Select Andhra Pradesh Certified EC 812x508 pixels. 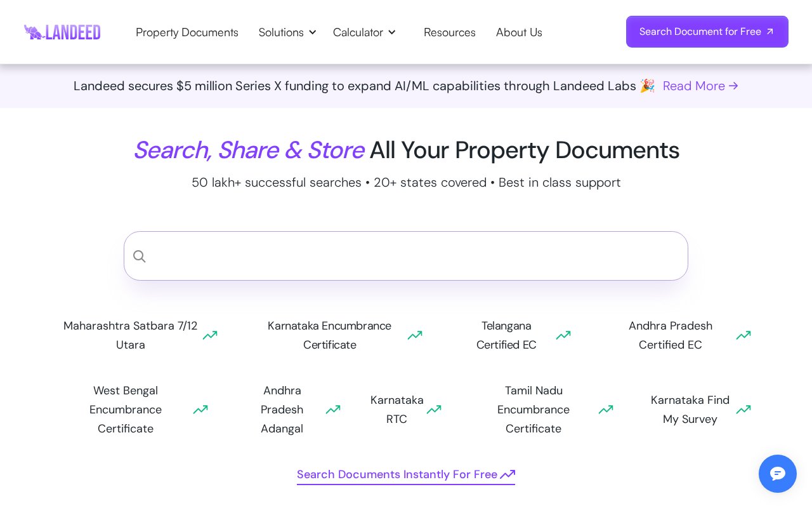(x=671, y=335)
